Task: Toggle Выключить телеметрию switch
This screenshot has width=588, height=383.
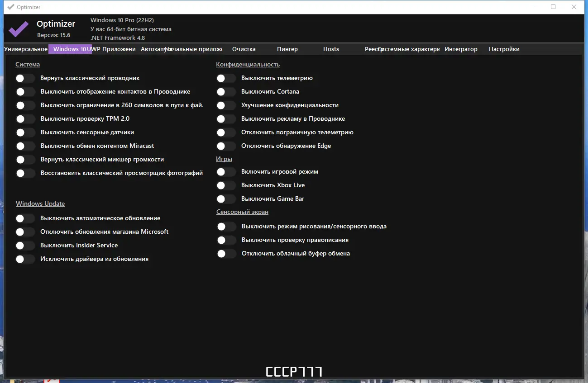Action: tap(226, 78)
